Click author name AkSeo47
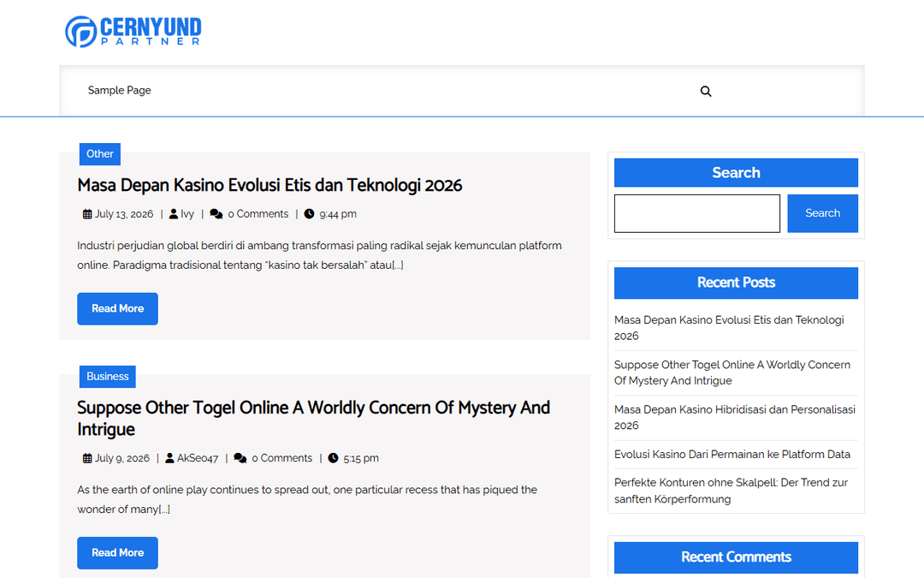 (x=198, y=458)
